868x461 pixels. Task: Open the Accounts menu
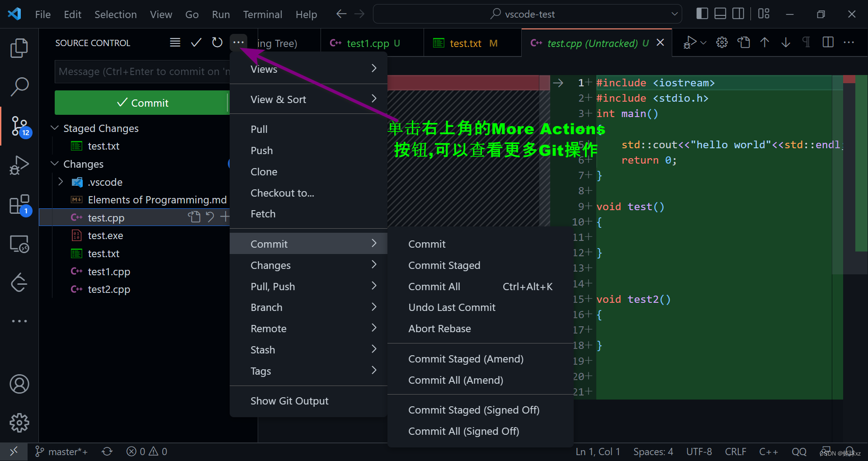point(19,384)
